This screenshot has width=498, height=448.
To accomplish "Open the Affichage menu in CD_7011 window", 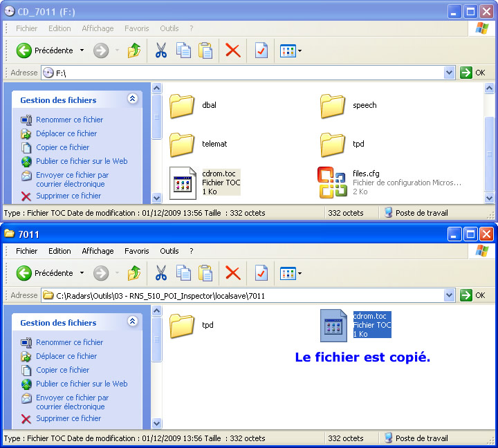I will (98, 28).
